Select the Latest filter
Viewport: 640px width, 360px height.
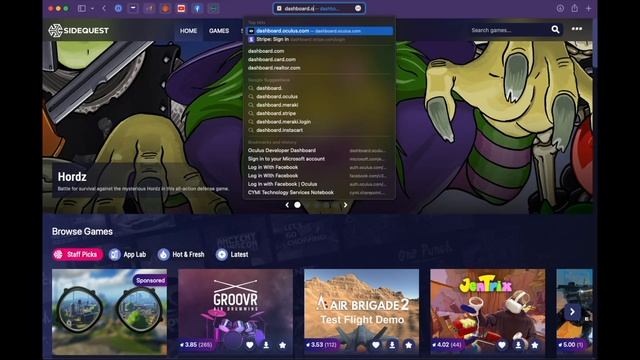pyautogui.click(x=232, y=254)
